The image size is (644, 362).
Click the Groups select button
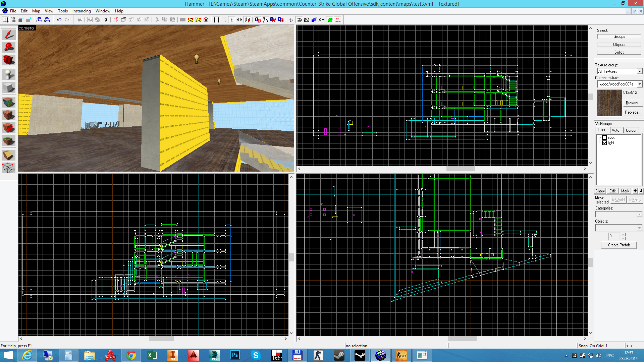pyautogui.click(x=619, y=37)
